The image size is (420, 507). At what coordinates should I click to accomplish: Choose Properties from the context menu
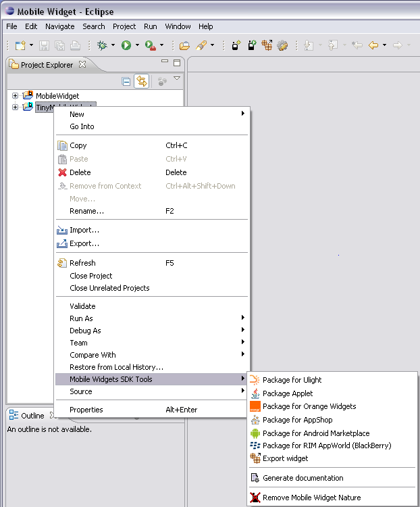(x=152, y=410)
